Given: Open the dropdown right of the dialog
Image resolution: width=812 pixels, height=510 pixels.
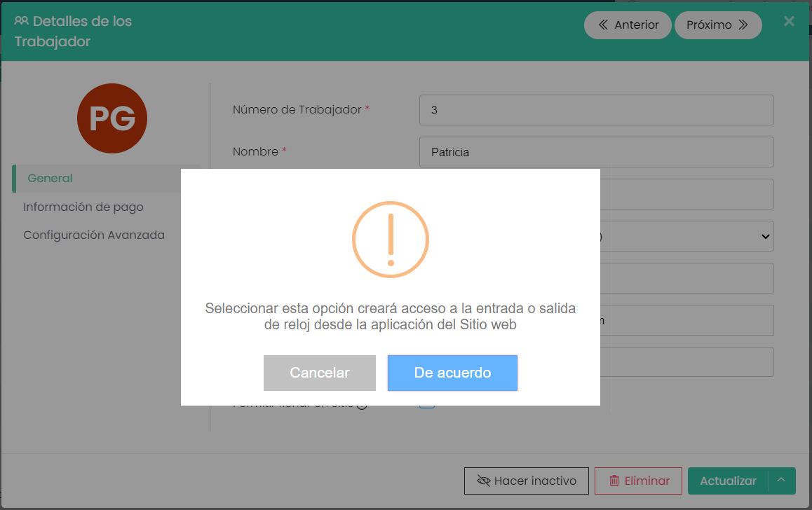Looking at the screenshot, I should tap(764, 237).
